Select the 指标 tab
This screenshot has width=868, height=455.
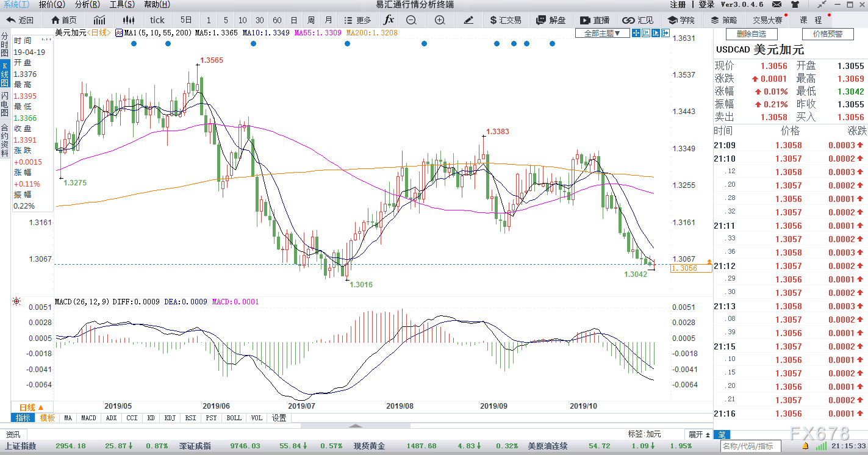click(23, 418)
